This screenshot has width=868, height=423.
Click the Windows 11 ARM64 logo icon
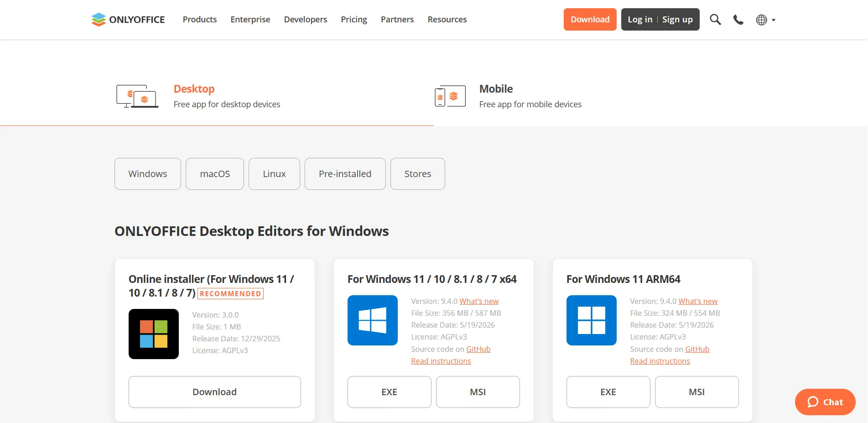592,320
